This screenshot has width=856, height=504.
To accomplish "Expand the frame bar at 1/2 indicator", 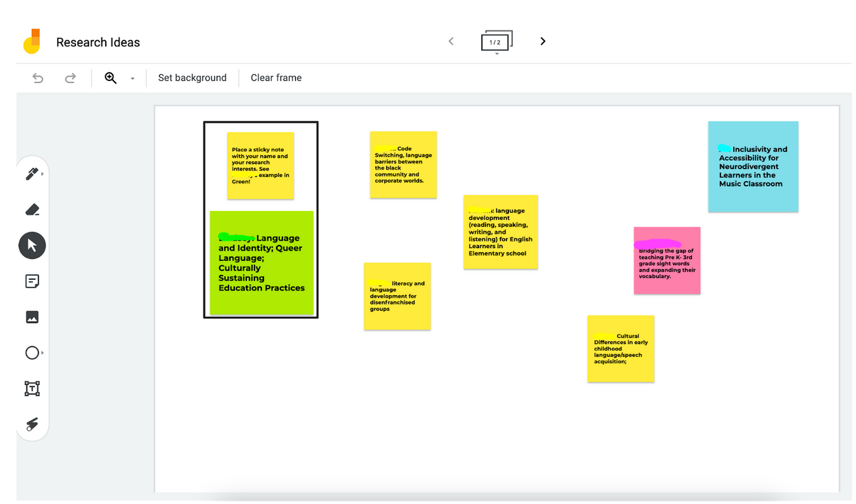I will [x=496, y=42].
